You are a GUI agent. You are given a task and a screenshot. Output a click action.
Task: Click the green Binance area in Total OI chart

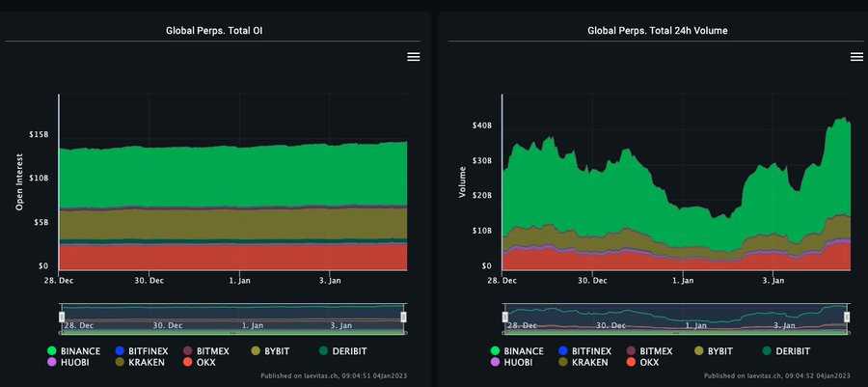(x=231, y=176)
